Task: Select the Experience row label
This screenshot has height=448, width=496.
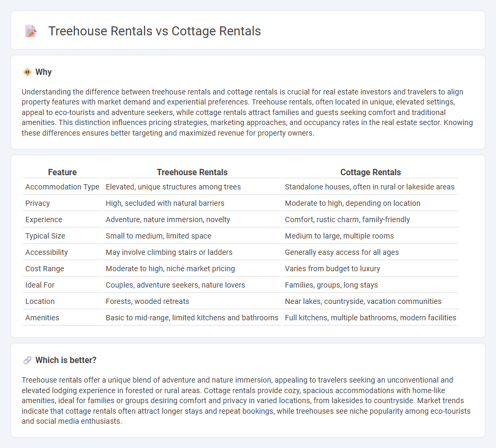Action: pyautogui.click(x=44, y=220)
